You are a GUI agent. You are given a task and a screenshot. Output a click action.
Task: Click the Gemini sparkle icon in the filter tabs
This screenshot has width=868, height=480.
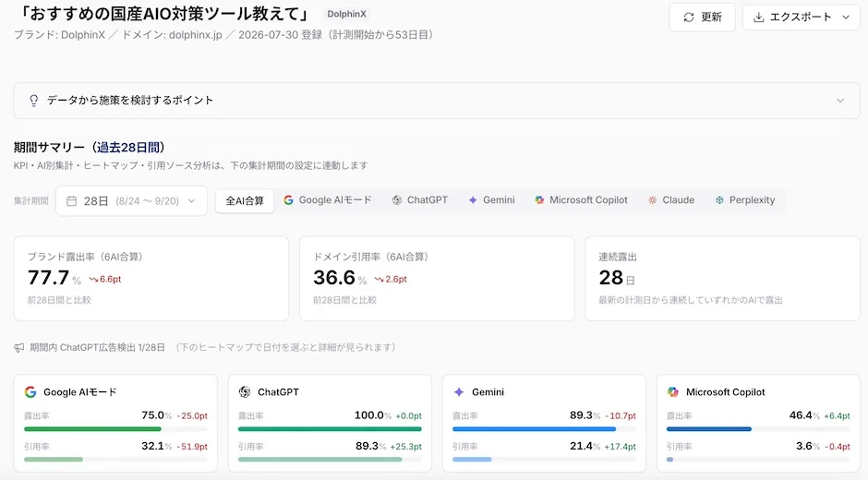point(473,200)
